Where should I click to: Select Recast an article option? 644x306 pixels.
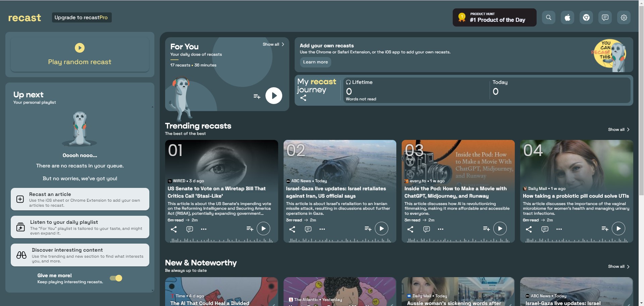[x=80, y=199]
